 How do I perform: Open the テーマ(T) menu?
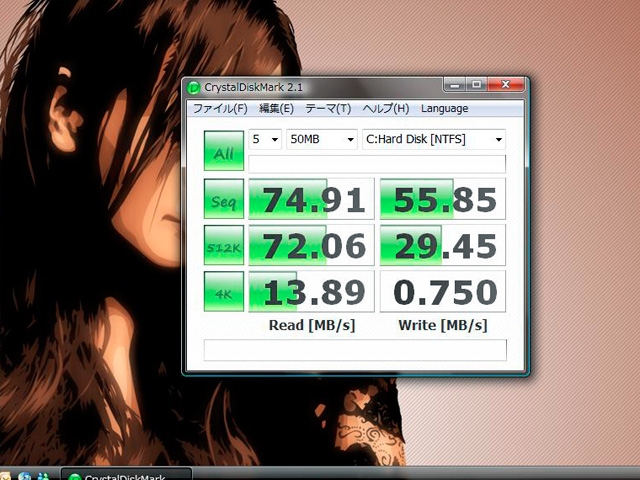[x=328, y=109]
